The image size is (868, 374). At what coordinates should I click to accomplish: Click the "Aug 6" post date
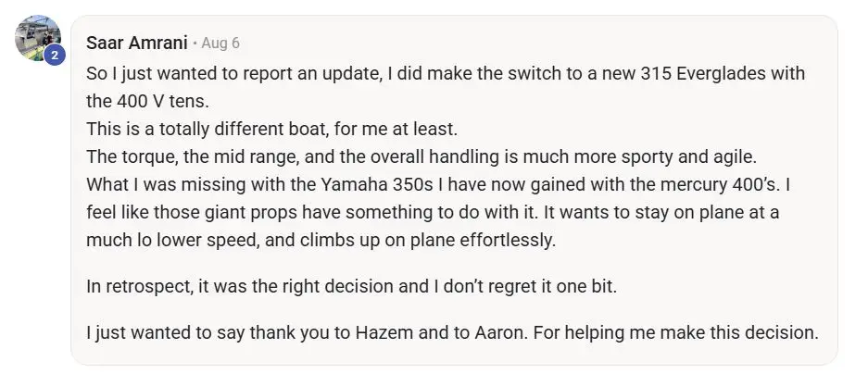click(220, 44)
